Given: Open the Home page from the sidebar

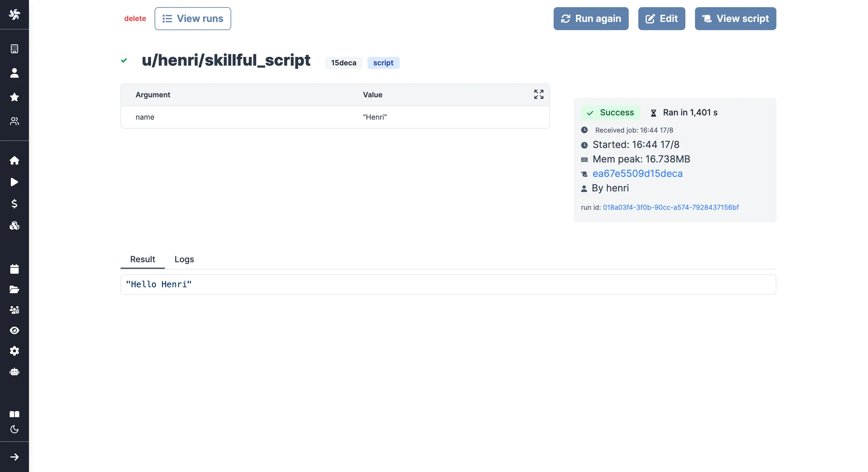Looking at the screenshot, I should pos(15,160).
